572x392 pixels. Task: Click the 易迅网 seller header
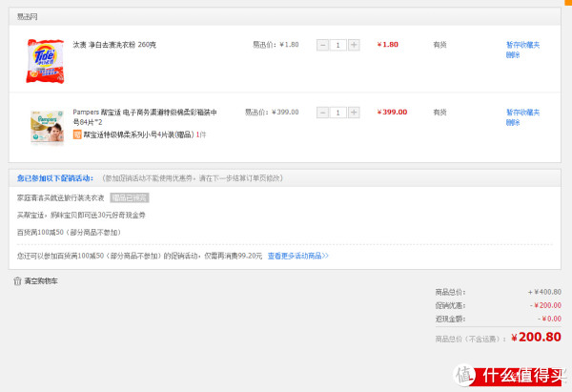pos(27,17)
